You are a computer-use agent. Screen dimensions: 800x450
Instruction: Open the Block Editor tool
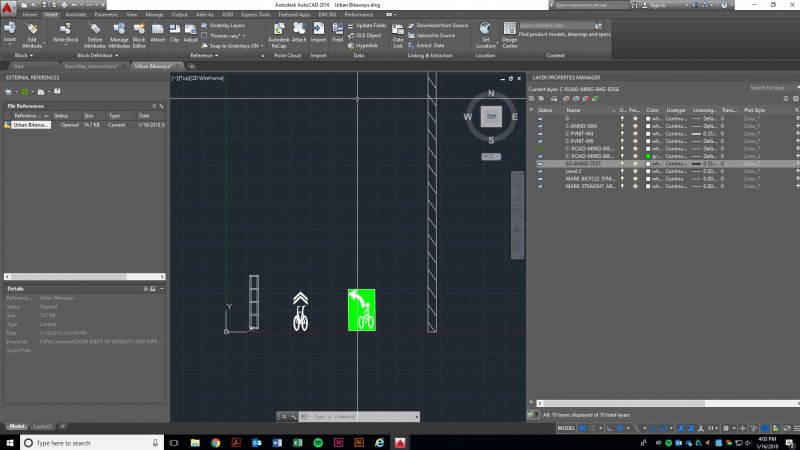coord(139,32)
